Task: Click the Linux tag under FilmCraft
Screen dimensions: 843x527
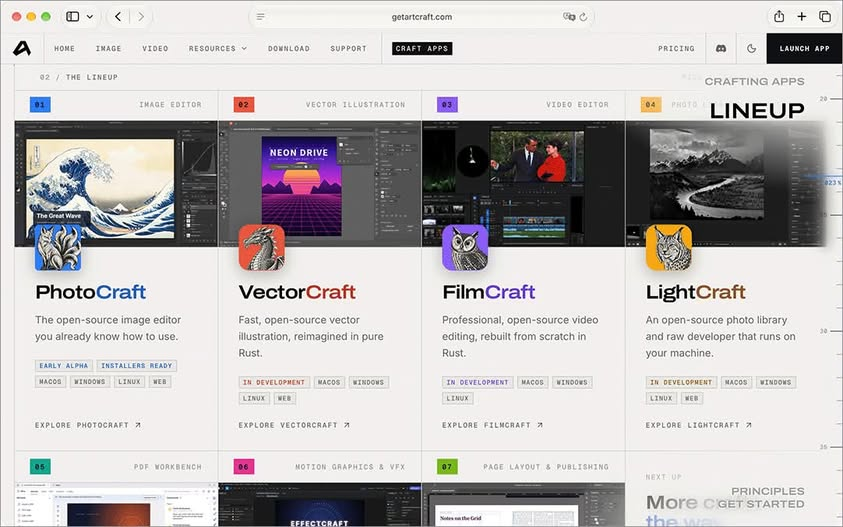Action: [458, 398]
